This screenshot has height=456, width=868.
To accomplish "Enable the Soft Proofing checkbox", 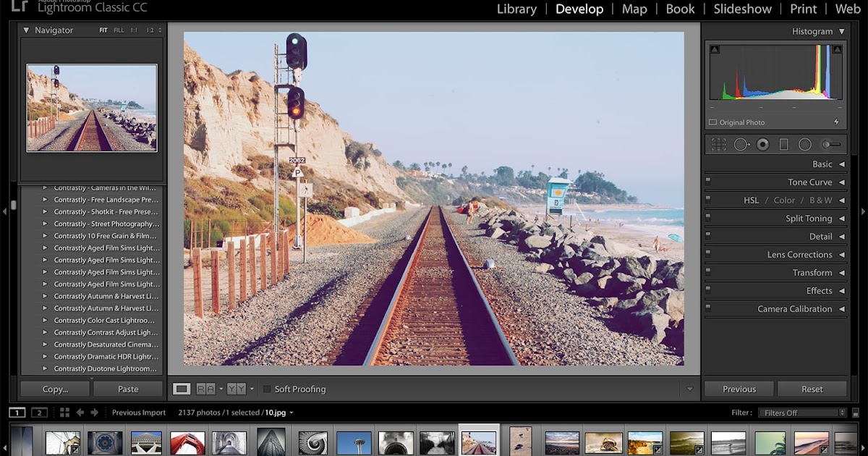I will point(267,389).
